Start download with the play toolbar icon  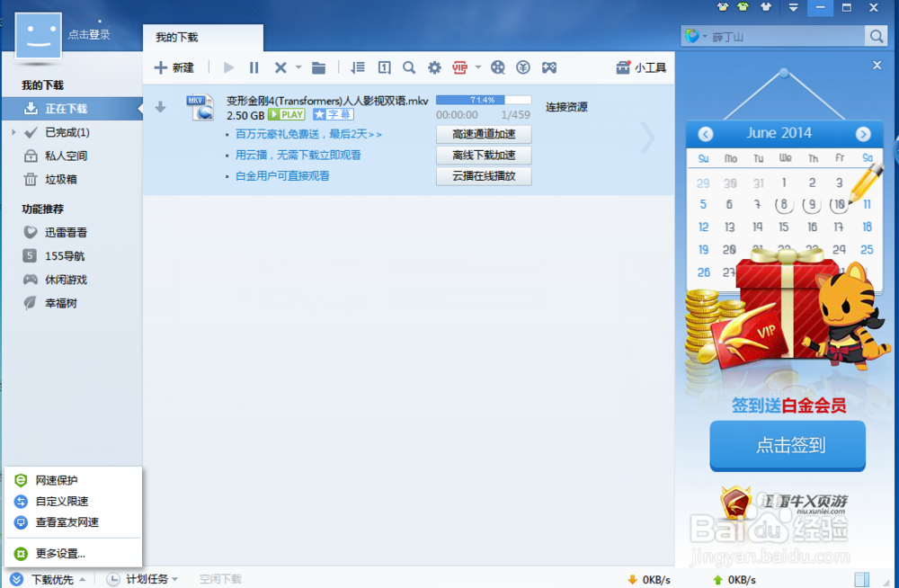(x=228, y=67)
